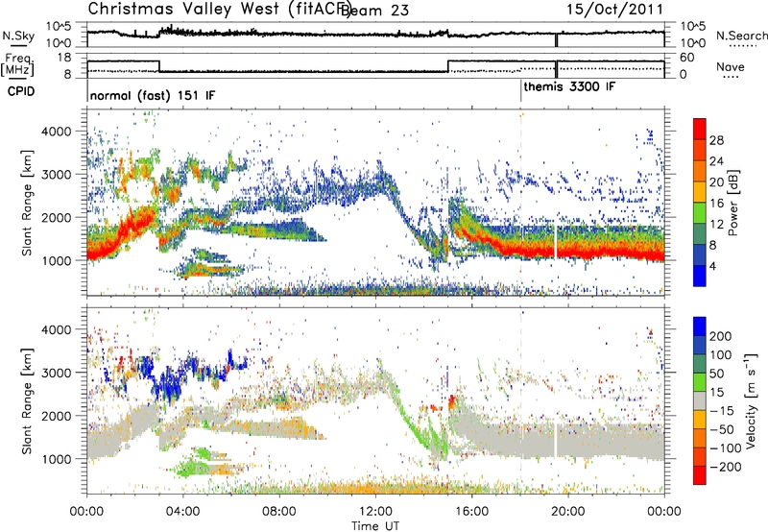Click the 'Nave' legend label
The height and width of the screenshot is (532, 768).
[x=730, y=66]
